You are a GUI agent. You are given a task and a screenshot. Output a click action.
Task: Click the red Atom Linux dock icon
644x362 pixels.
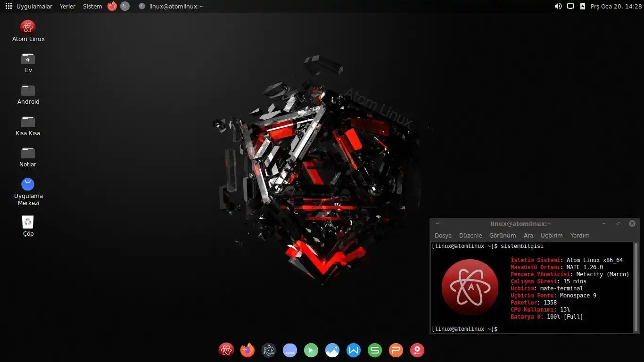(x=226, y=350)
